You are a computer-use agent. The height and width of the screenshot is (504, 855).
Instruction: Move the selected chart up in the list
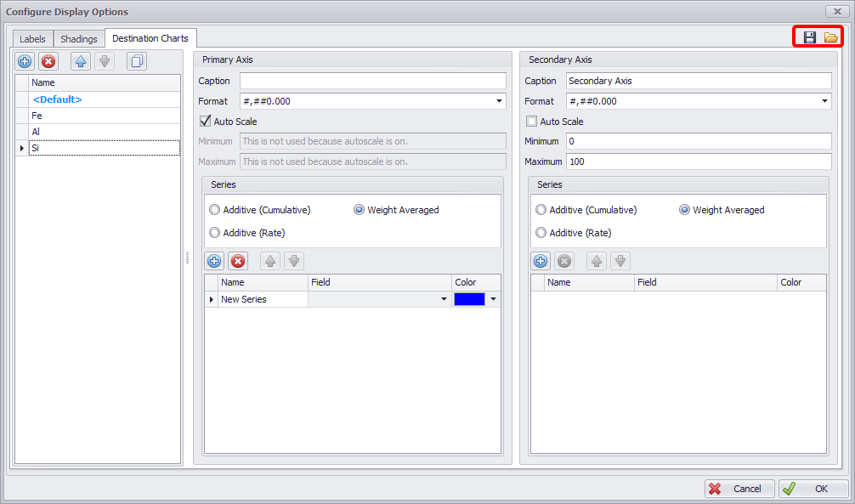tap(81, 62)
